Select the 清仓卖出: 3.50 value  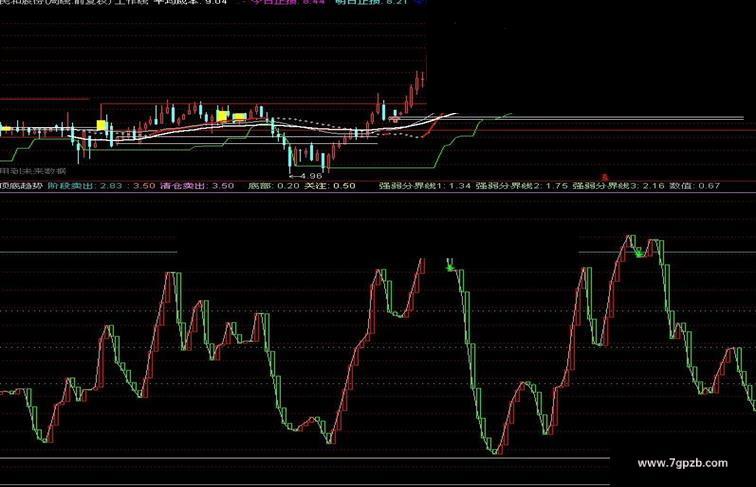pos(197,186)
